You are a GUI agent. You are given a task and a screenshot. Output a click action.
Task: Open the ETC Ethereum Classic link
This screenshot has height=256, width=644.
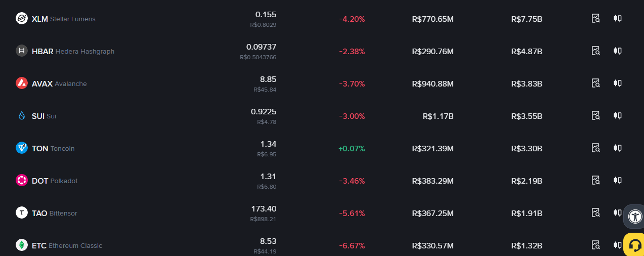click(67, 245)
